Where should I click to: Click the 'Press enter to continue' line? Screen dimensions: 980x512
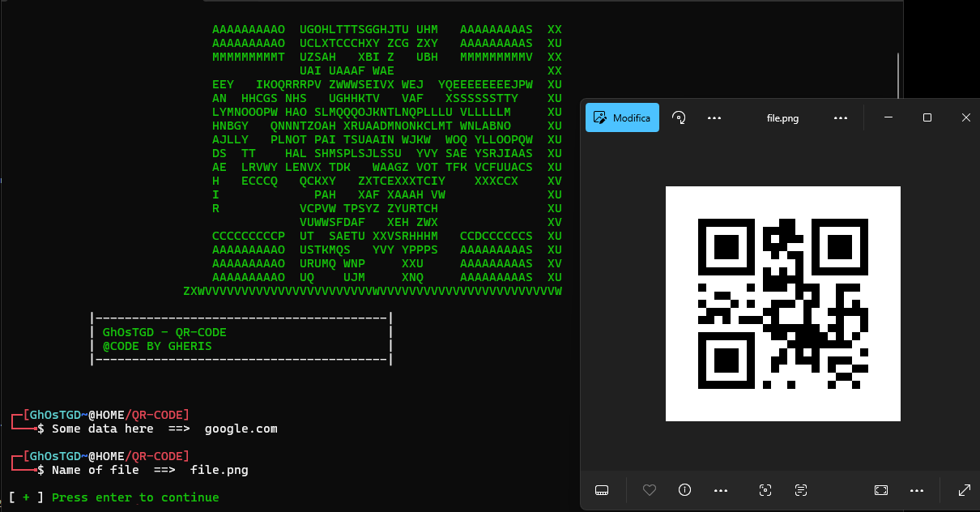click(135, 497)
